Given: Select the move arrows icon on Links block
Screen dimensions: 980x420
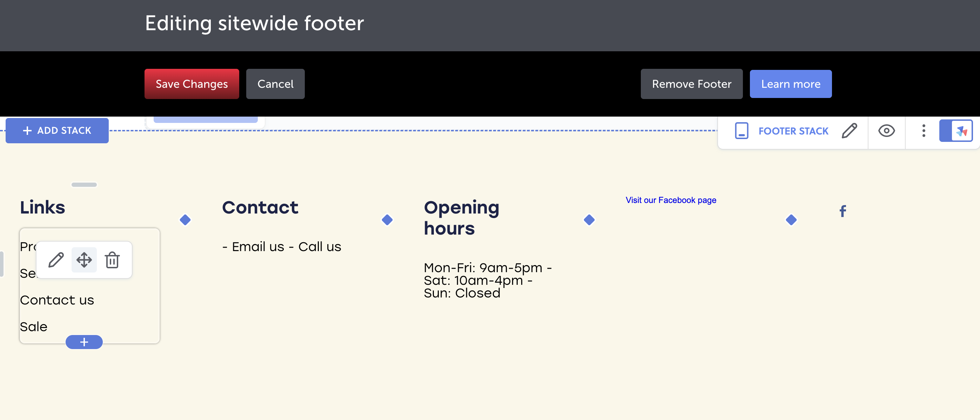Looking at the screenshot, I should coord(84,260).
